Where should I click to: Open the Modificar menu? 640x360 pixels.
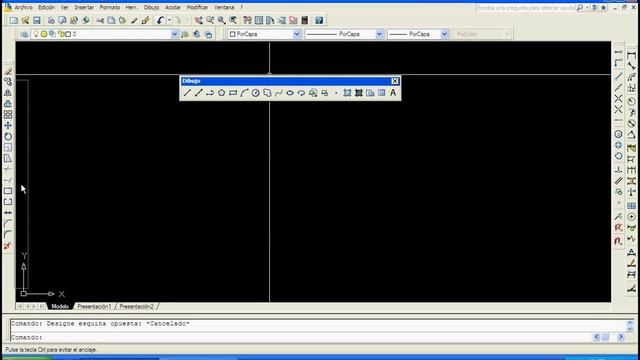tap(197, 7)
